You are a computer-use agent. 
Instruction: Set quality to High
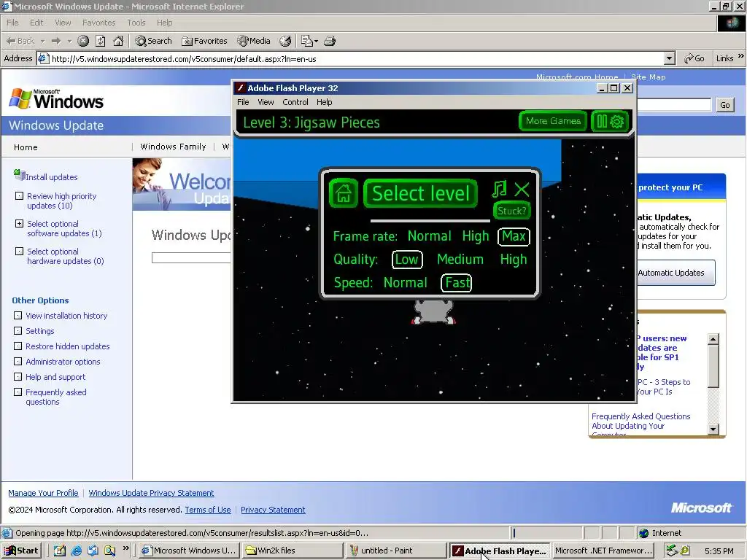pyautogui.click(x=514, y=260)
